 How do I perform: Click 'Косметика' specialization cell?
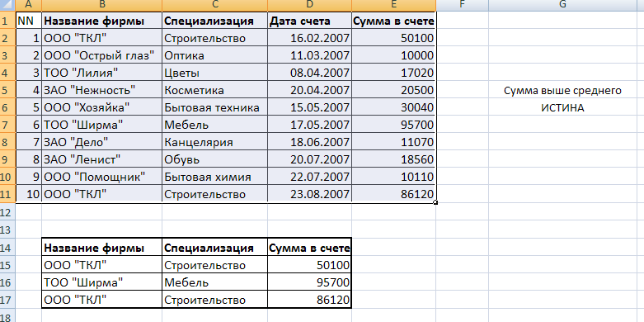pyautogui.click(x=214, y=90)
